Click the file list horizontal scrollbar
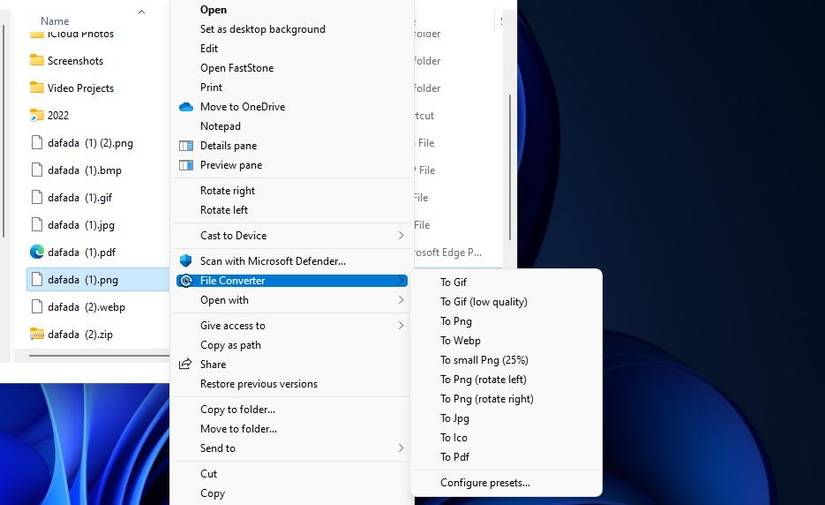Screen dimensions: 825x505 pos(99,356)
